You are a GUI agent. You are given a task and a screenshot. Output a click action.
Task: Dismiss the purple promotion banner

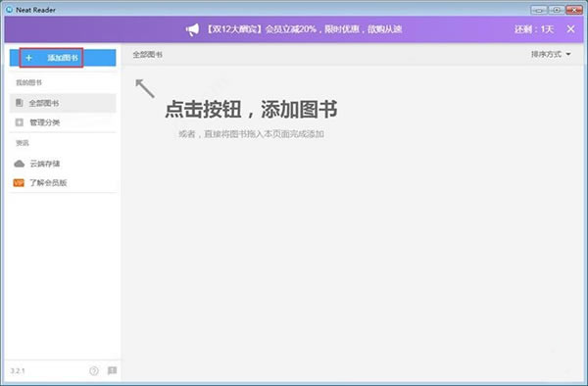pos(570,28)
